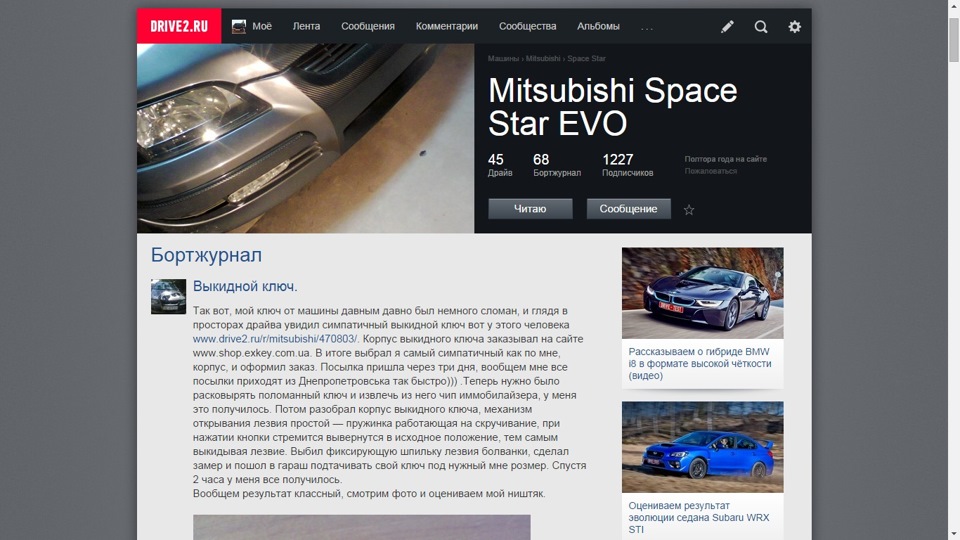
Task: Click the author avatar thumbnail beside the post
Action: [x=168, y=297]
